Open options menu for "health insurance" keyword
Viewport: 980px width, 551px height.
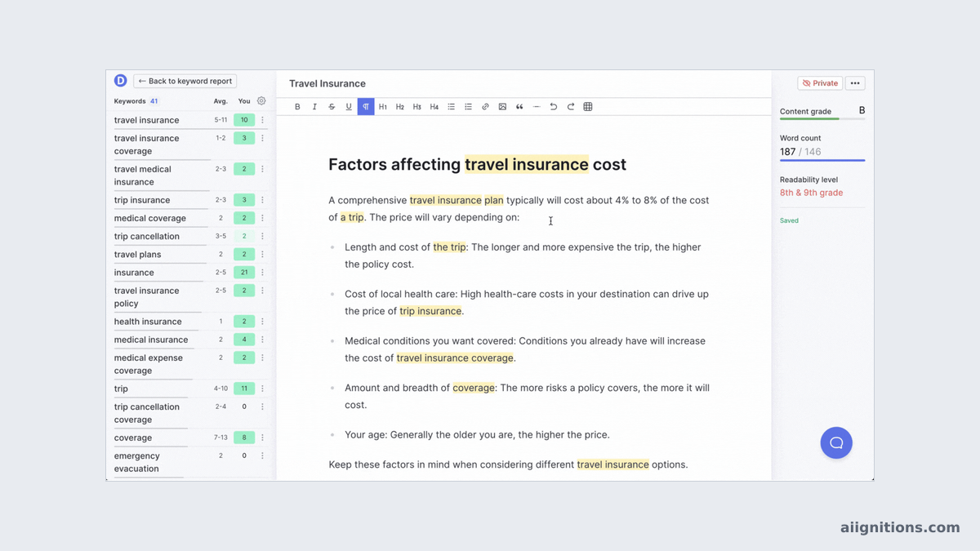pyautogui.click(x=262, y=322)
